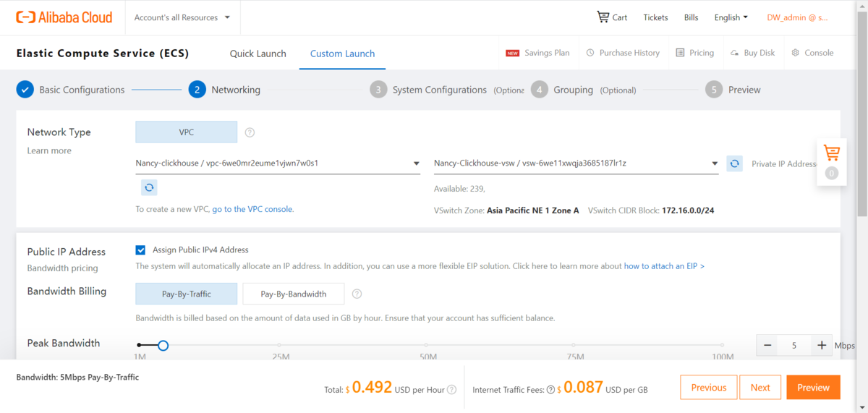The height and width of the screenshot is (413, 868).
Task: Open Pricing page
Action: point(695,53)
